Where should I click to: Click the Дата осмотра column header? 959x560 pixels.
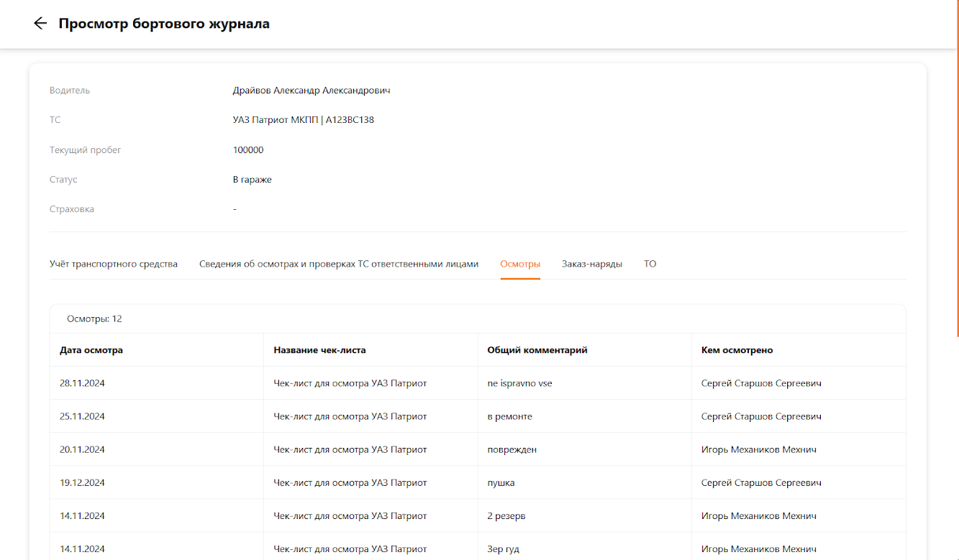coord(91,350)
